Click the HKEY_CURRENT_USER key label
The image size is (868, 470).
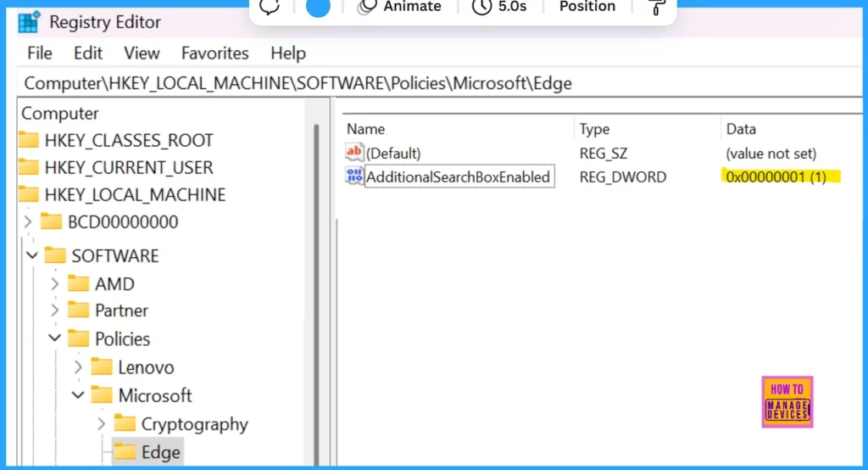129,167
